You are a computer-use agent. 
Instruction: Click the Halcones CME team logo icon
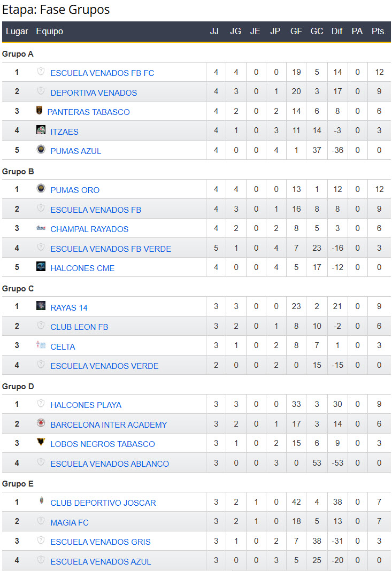(x=41, y=267)
